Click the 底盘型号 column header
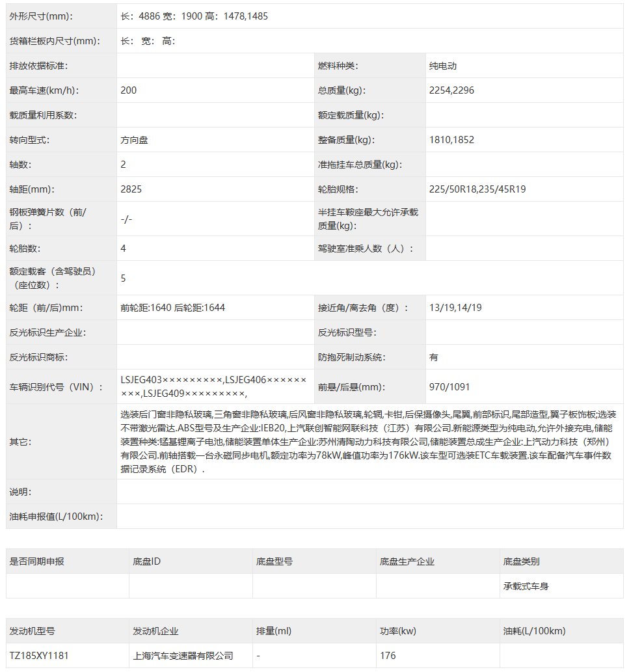The width and height of the screenshot is (629, 672). pyautogui.click(x=274, y=561)
